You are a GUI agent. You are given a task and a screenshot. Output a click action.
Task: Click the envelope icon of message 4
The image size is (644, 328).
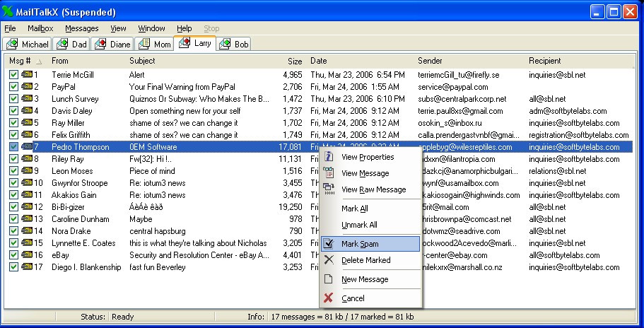coord(27,111)
